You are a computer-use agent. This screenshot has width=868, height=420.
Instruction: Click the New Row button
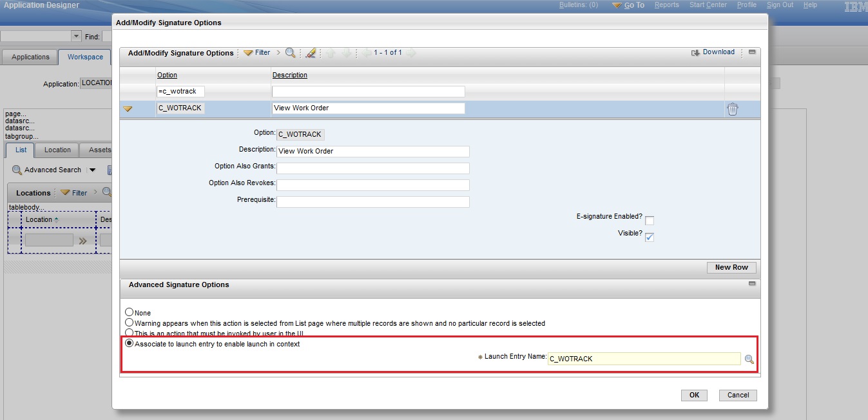[x=731, y=267]
